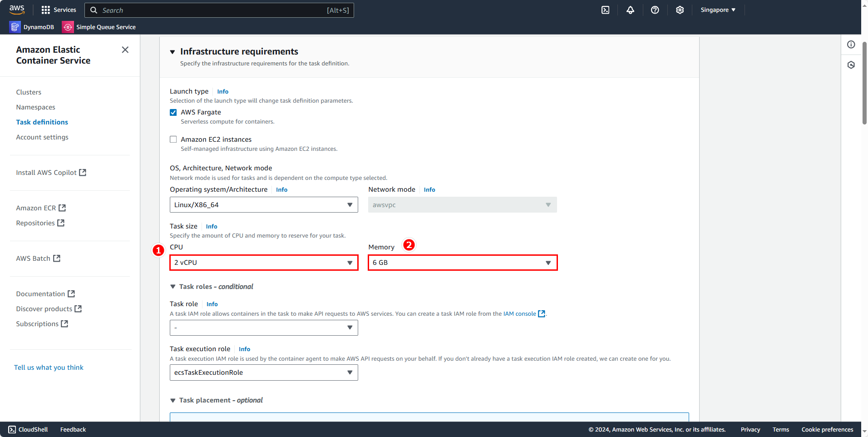868x437 pixels.
Task: Collapse the Infrastructure requirements section
Action: [173, 52]
